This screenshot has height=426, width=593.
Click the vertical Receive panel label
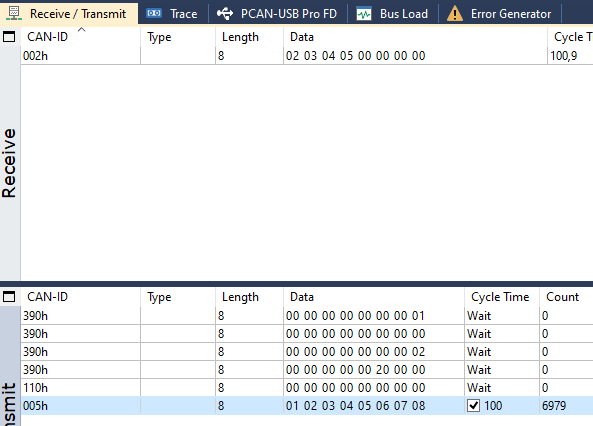pos(9,163)
